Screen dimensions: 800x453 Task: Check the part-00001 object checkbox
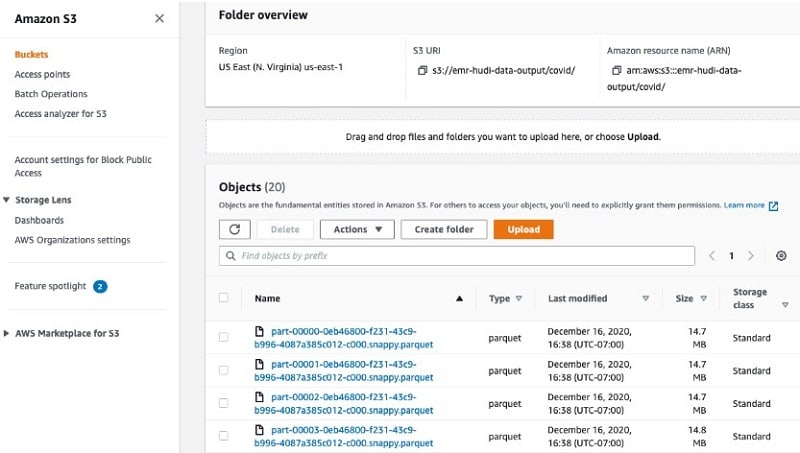[x=223, y=370]
